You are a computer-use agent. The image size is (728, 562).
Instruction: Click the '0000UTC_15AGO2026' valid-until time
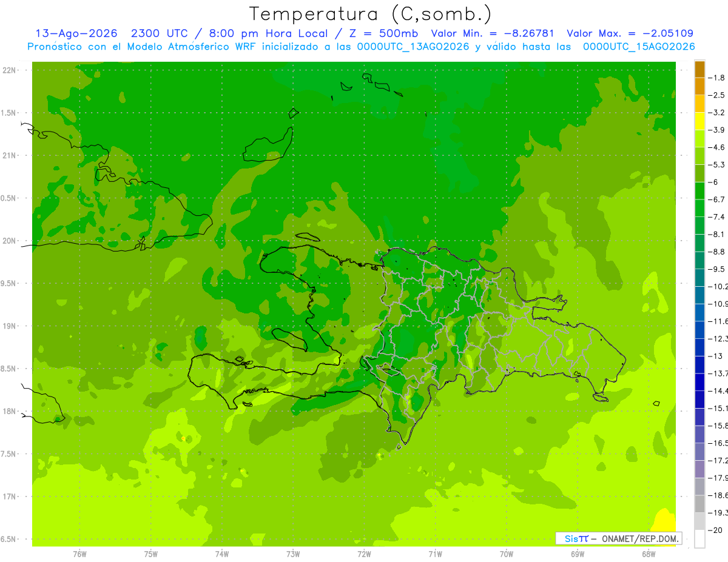click(639, 47)
